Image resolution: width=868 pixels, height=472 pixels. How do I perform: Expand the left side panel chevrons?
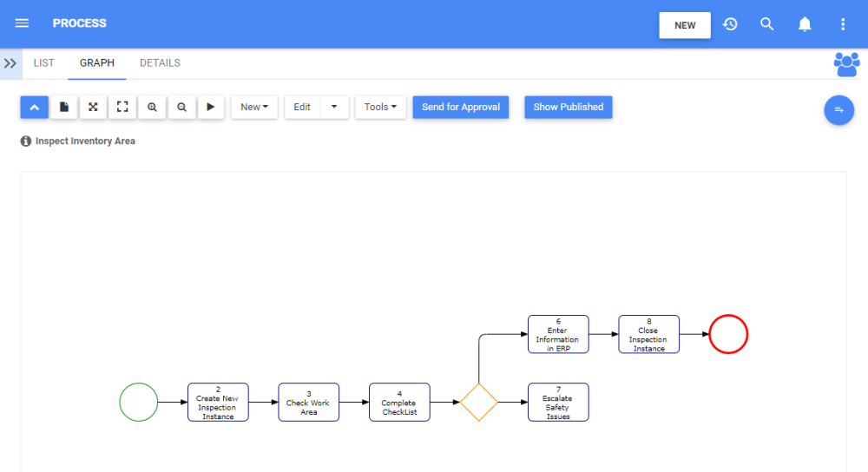10,63
